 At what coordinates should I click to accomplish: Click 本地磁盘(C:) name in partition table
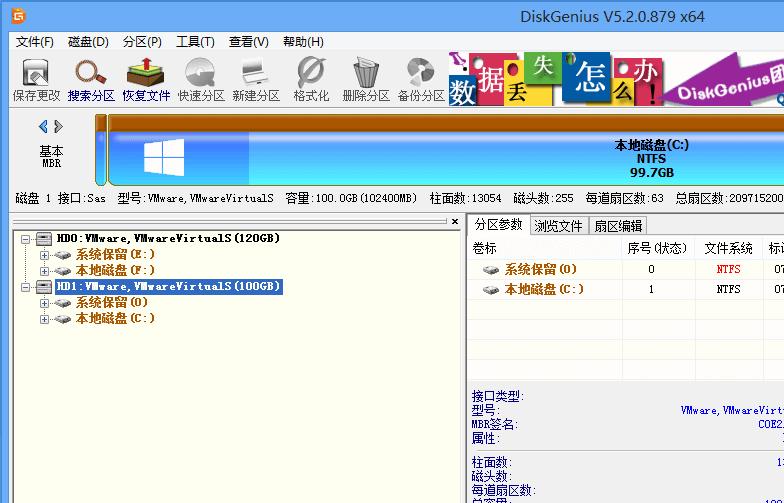pos(544,289)
